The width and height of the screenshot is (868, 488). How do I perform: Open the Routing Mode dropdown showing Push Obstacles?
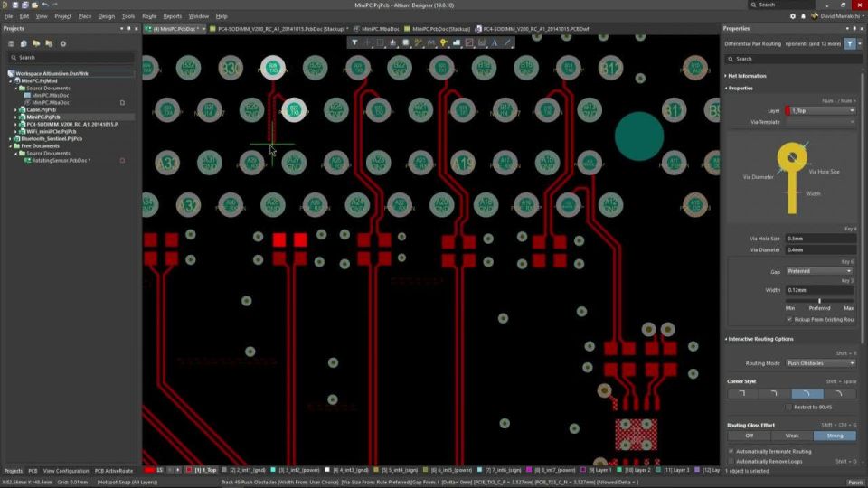tap(819, 363)
